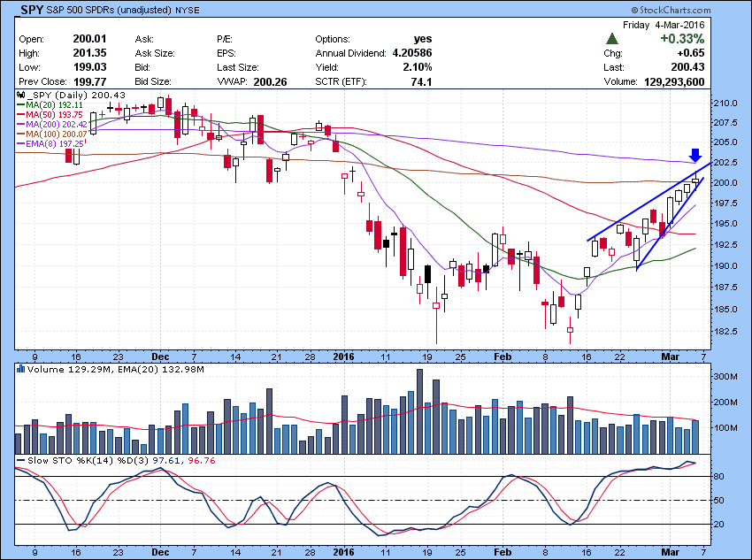The width and height of the screenshot is (752, 560).
Task: Click the MA(50) 193.75 legend entry
Action: click(54, 115)
